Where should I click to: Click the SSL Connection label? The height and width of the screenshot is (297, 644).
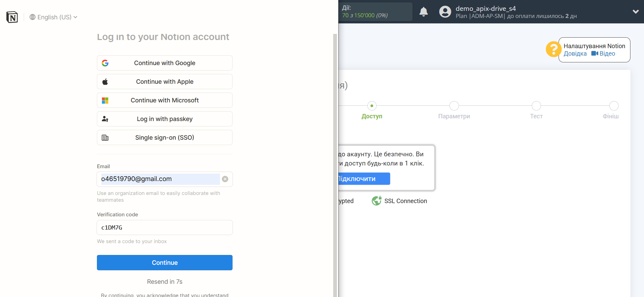coord(406,201)
